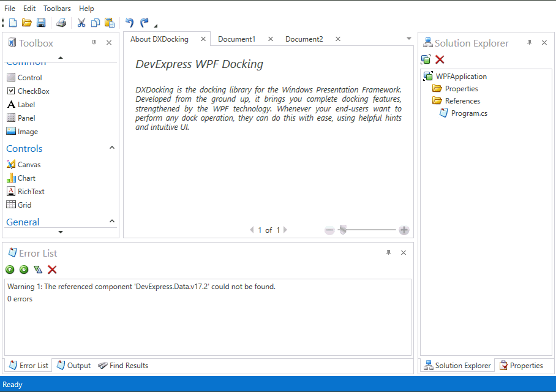This screenshot has width=556, height=392.
Task: Select the About DXDocking tab
Action: [159, 39]
